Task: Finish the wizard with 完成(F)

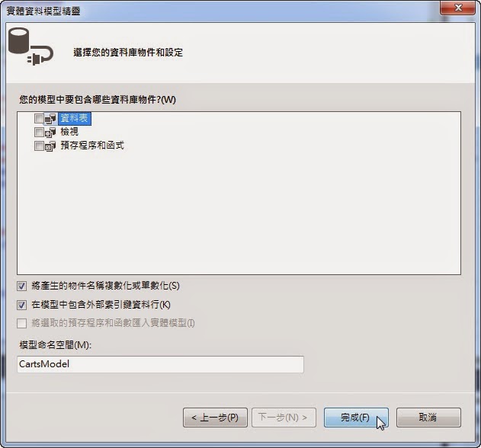Action: (x=356, y=418)
